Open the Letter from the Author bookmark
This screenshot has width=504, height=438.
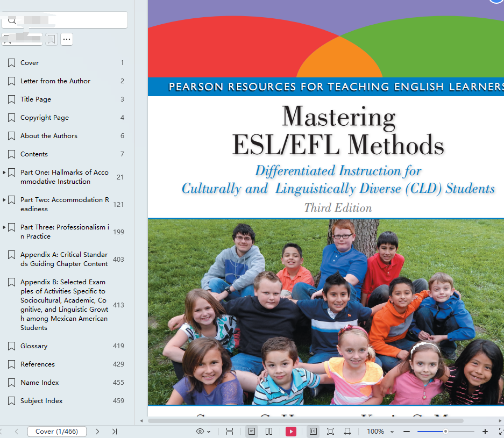point(55,81)
